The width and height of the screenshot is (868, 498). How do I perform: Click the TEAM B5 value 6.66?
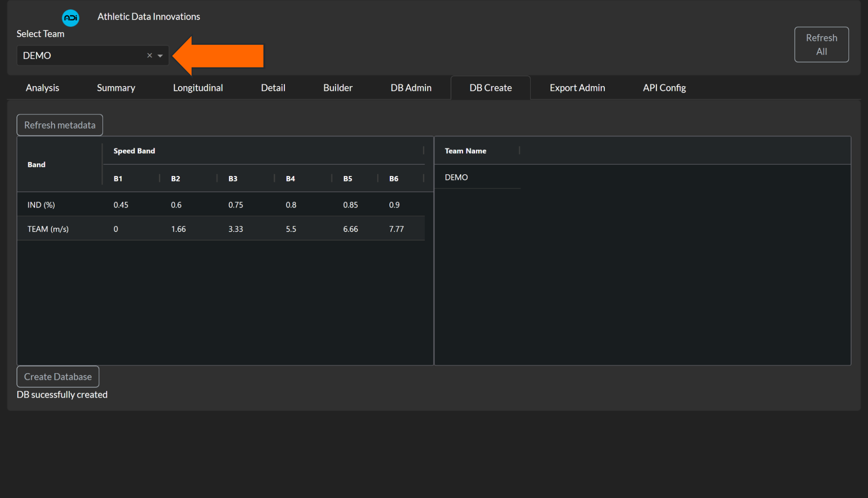pos(350,229)
